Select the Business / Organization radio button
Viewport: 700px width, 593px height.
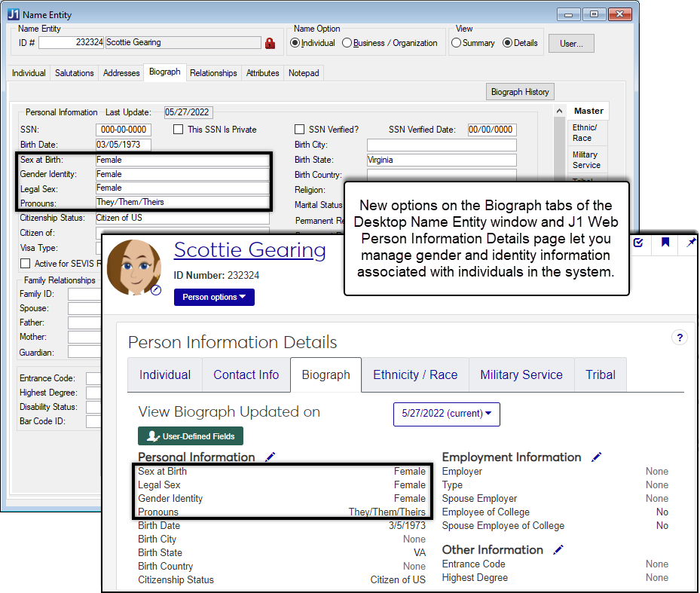pos(347,43)
